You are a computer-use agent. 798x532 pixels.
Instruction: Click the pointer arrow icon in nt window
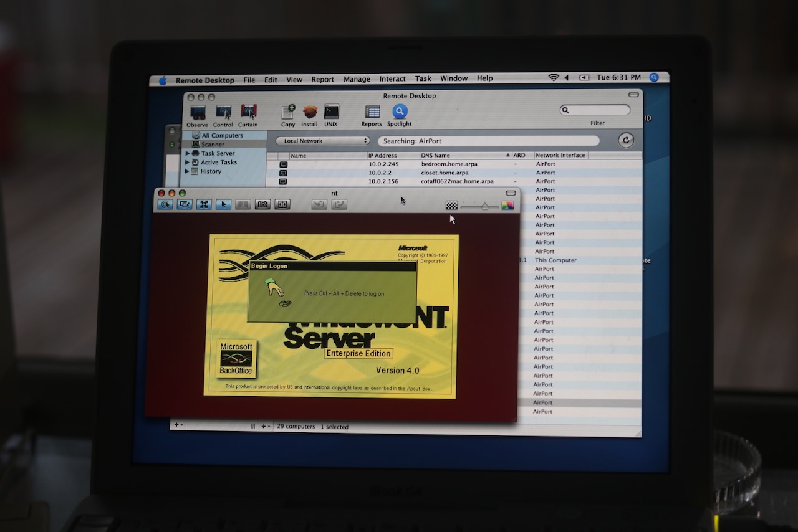point(223,204)
